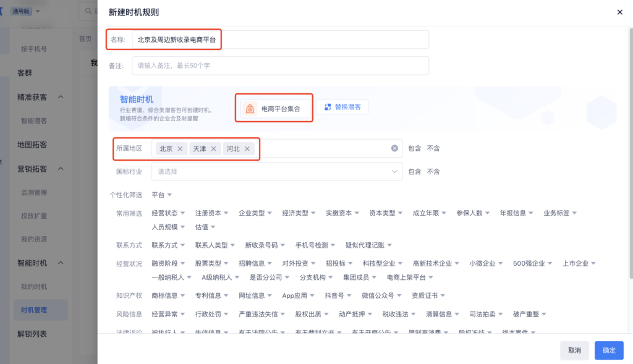Clear all selected regions in 所属地区
The image size is (633, 364).
[x=394, y=148]
